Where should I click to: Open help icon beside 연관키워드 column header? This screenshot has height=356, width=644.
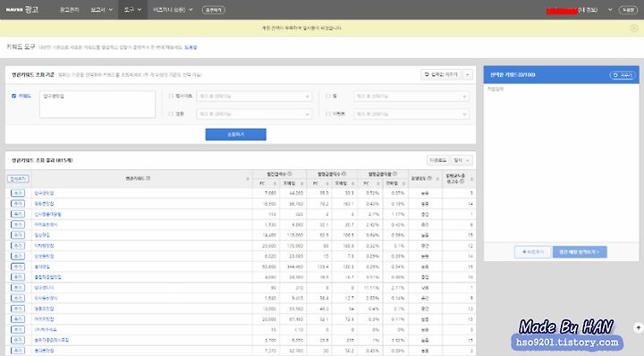pos(148,178)
